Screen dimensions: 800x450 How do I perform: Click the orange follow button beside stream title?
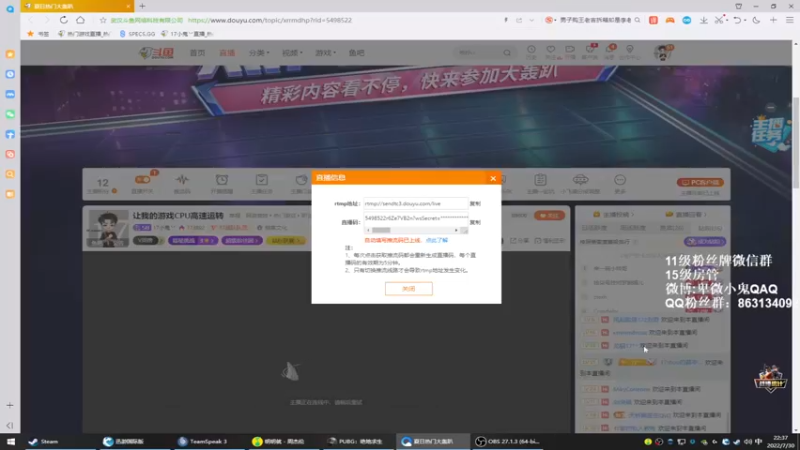tap(549, 215)
